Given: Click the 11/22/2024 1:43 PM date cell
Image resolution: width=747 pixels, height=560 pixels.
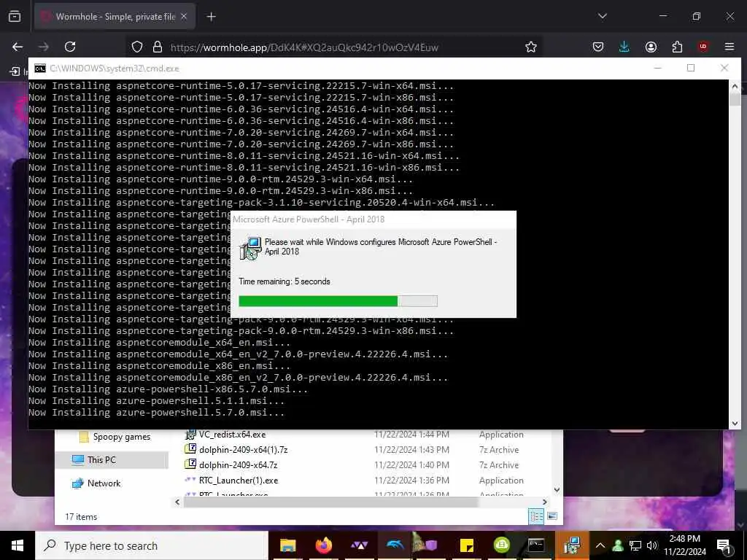Looking at the screenshot, I should (411, 449).
